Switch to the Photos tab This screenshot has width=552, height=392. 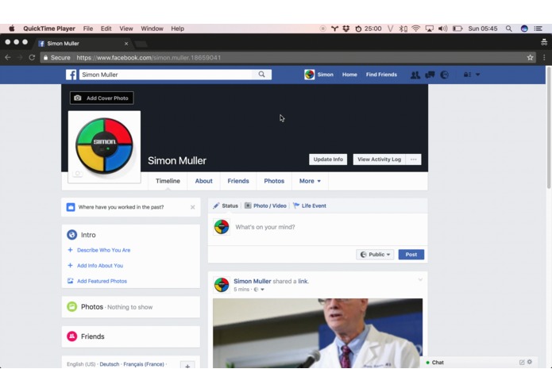click(274, 181)
